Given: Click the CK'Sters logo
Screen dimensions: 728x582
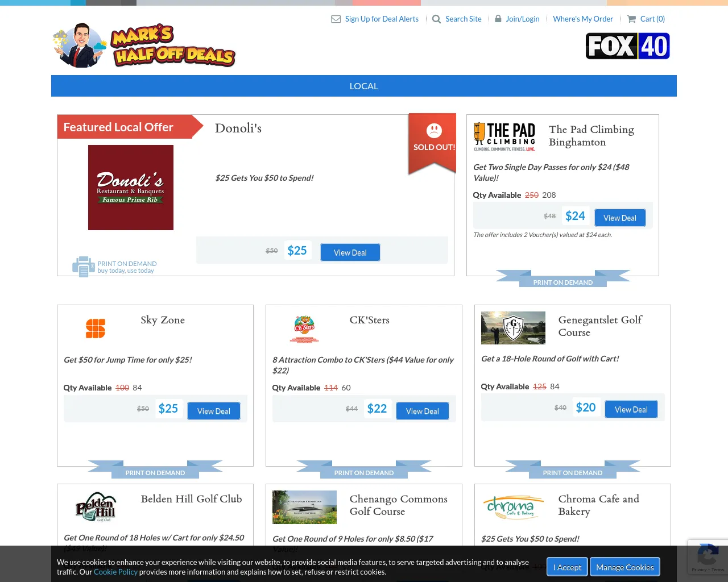Looking at the screenshot, I should tap(304, 329).
